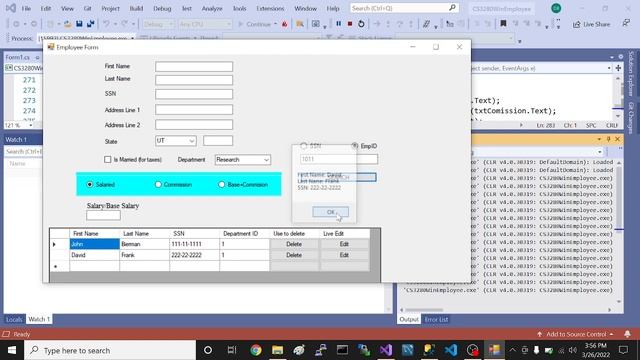Open the Extensions menu
Screen dimensions: 640x360
[270, 8]
